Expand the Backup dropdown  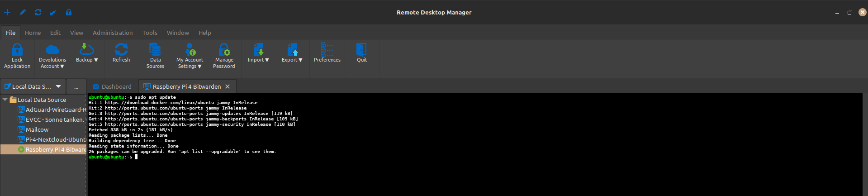point(87,60)
